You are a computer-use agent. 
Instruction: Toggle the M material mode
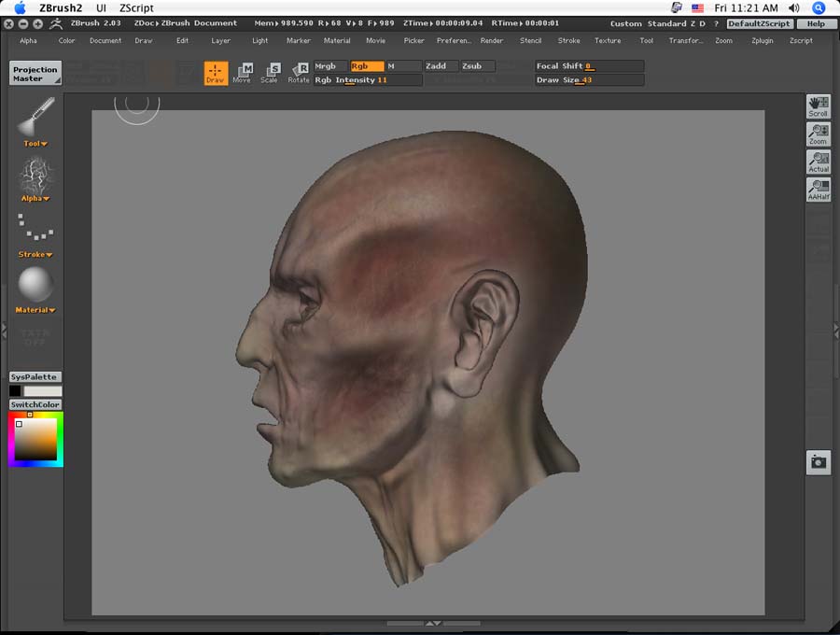point(403,66)
